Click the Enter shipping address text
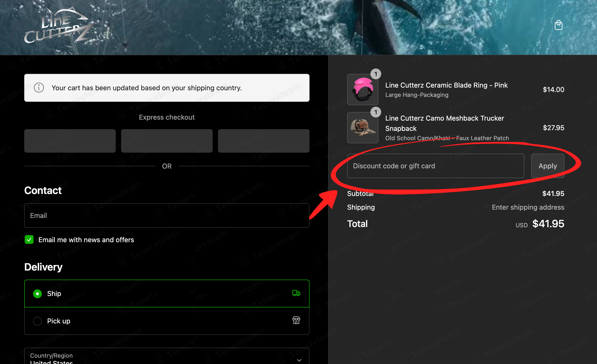597x364 pixels. (528, 207)
